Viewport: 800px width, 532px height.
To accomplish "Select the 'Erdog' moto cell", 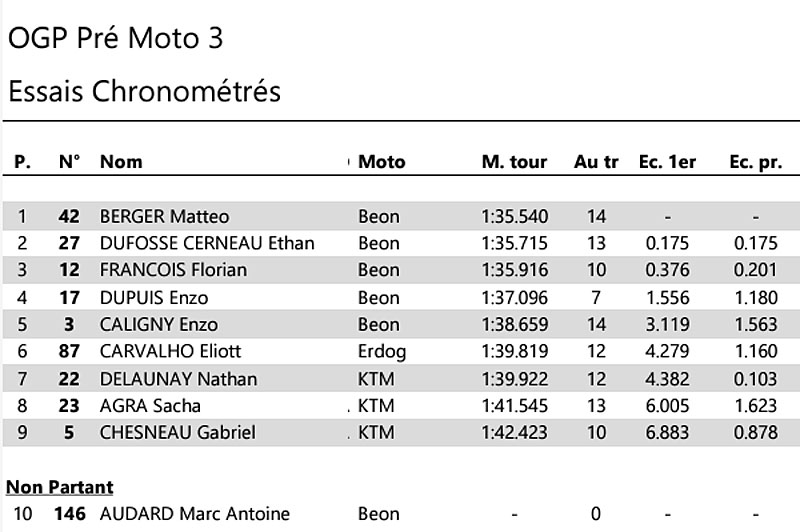I will click(381, 351).
